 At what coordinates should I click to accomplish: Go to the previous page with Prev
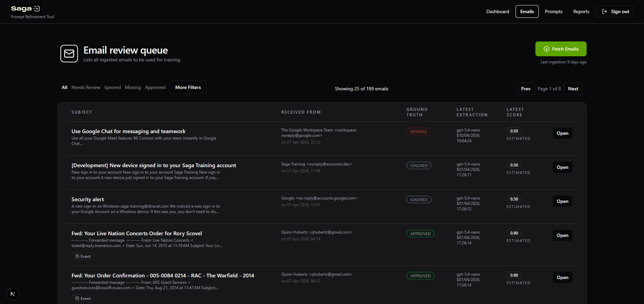(526, 89)
